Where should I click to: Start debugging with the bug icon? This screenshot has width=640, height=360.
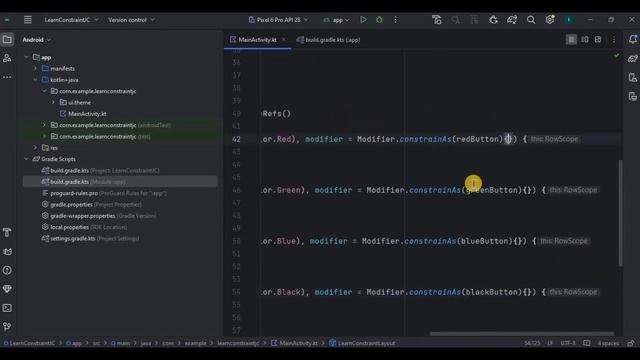(379, 20)
